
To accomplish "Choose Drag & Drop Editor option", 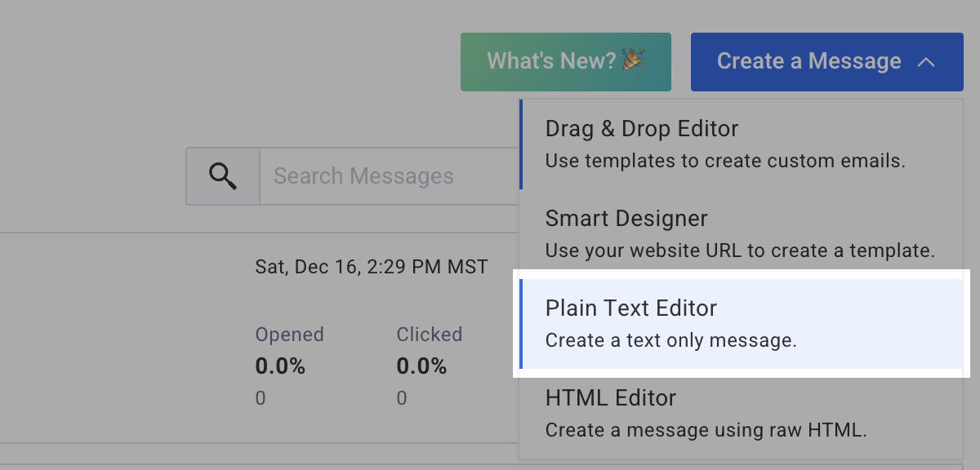I will pyautogui.click(x=642, y=129).
